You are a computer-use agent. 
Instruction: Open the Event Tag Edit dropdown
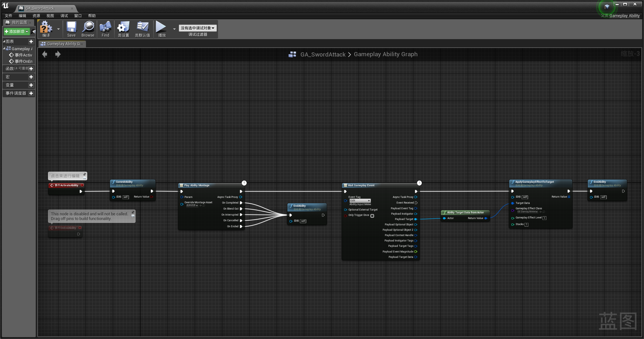point(360,201)
